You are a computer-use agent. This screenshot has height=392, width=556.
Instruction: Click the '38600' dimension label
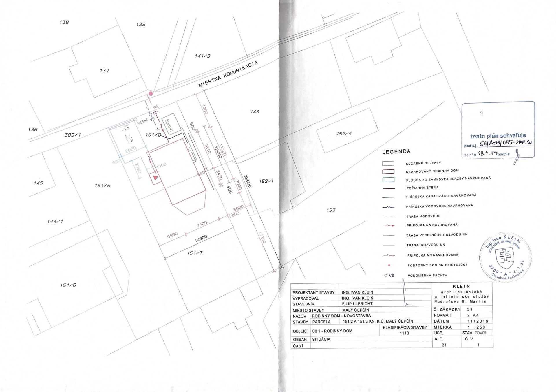[x=247, y=181]
